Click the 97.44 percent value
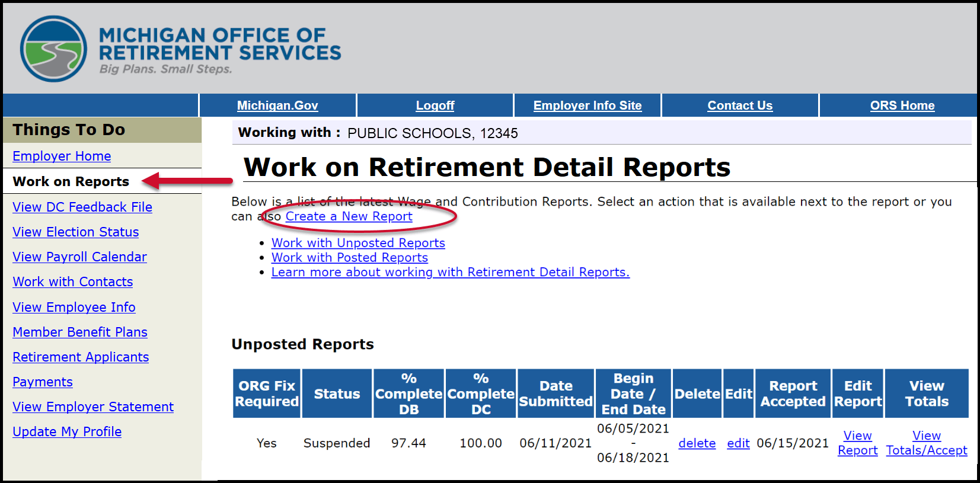 click(x=408, y=443)
